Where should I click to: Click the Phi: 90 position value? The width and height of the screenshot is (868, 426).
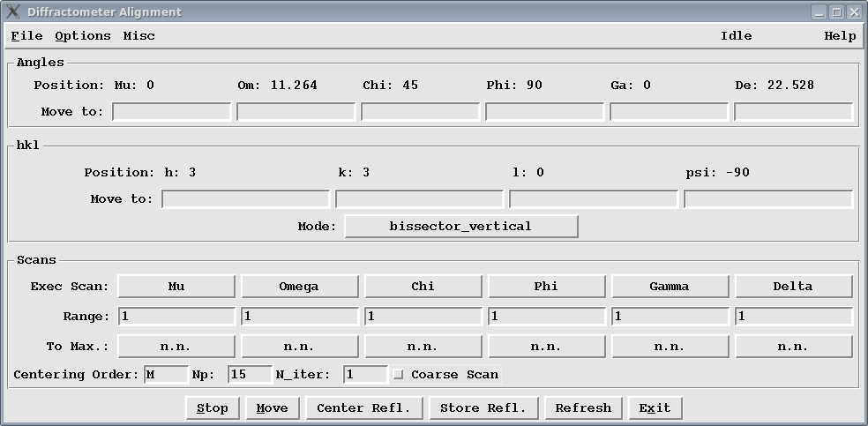click(514, 86)
